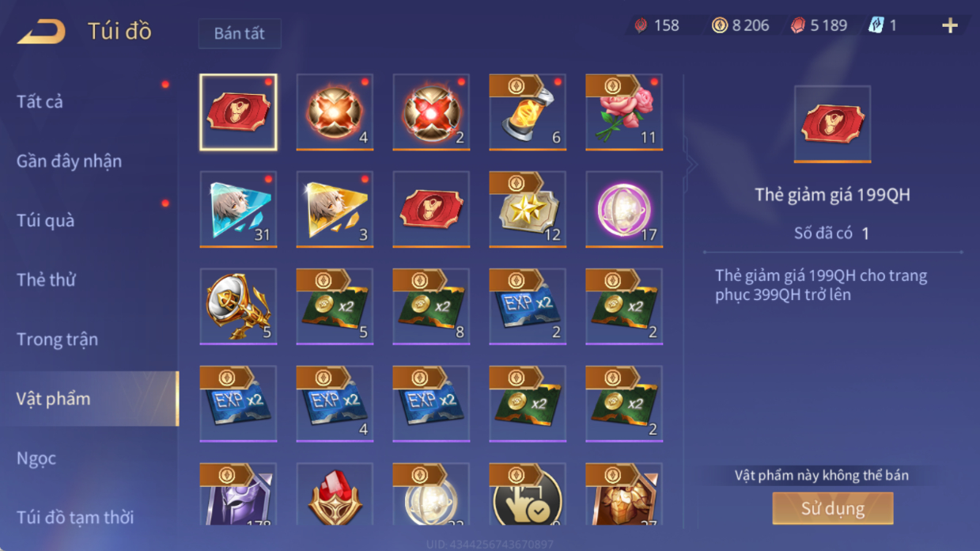Select the gold star ticket item
The height and width of the screenshot is (551, 980).
528,209
